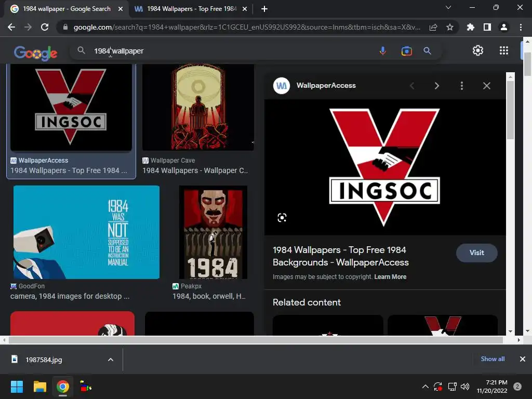The width and height of the screenshot is (532, 399).
Task: Open the Wallpaper Cave eye poster thumbnail
Action: 198,107
